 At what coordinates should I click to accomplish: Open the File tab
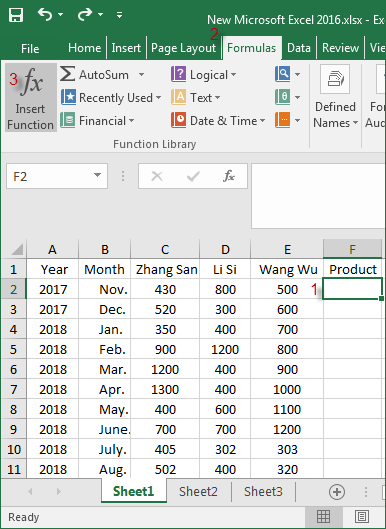30,48
